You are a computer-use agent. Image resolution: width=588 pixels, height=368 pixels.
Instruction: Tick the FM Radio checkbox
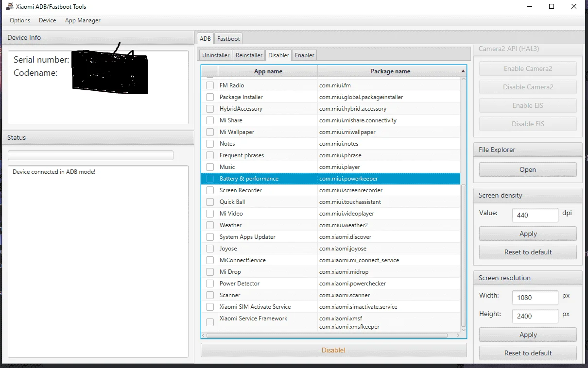(x=210, y=85)
